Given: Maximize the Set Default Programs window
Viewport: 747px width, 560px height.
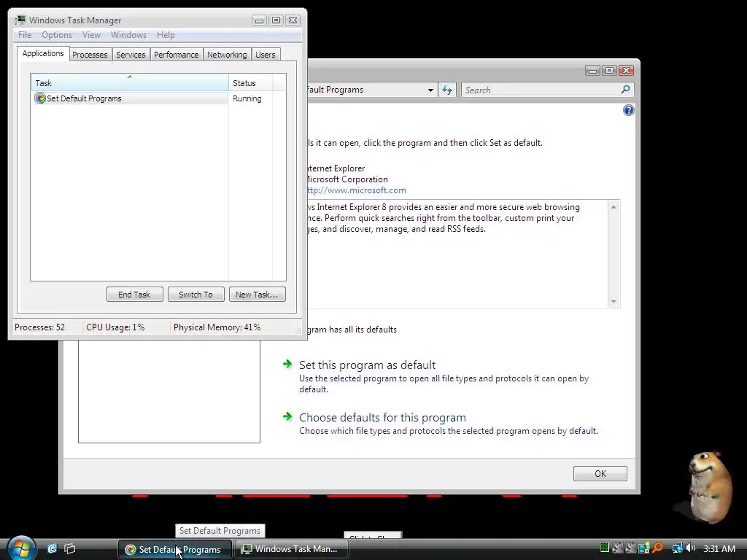Looking at the screenshot, I should pos(609,71).
